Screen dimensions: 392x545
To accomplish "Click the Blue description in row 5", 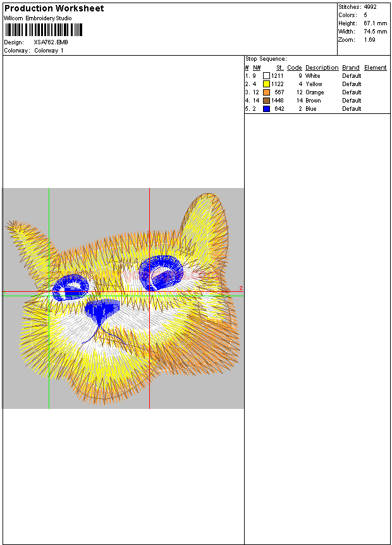I will [x=310, y=109].
